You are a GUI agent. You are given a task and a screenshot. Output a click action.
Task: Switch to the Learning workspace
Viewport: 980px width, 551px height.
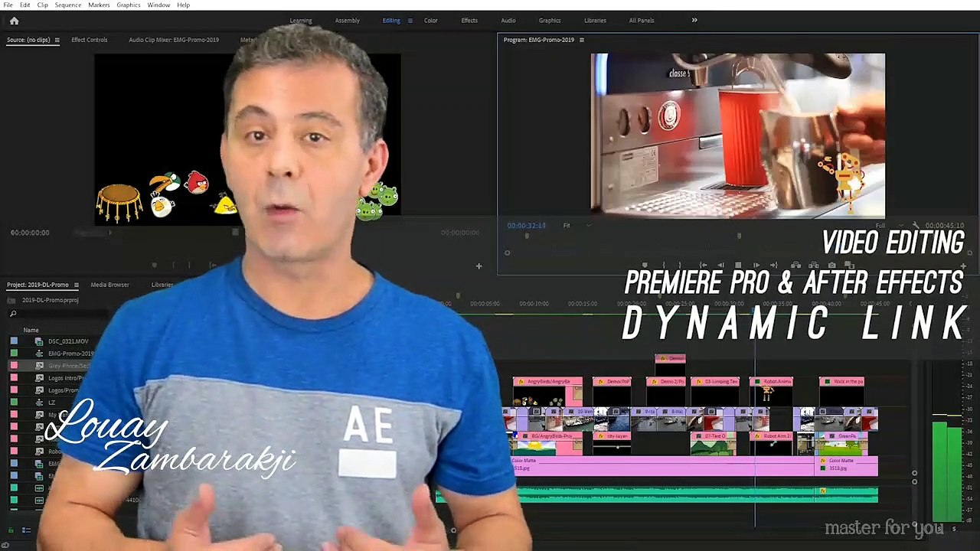click(x=301, y=21)
